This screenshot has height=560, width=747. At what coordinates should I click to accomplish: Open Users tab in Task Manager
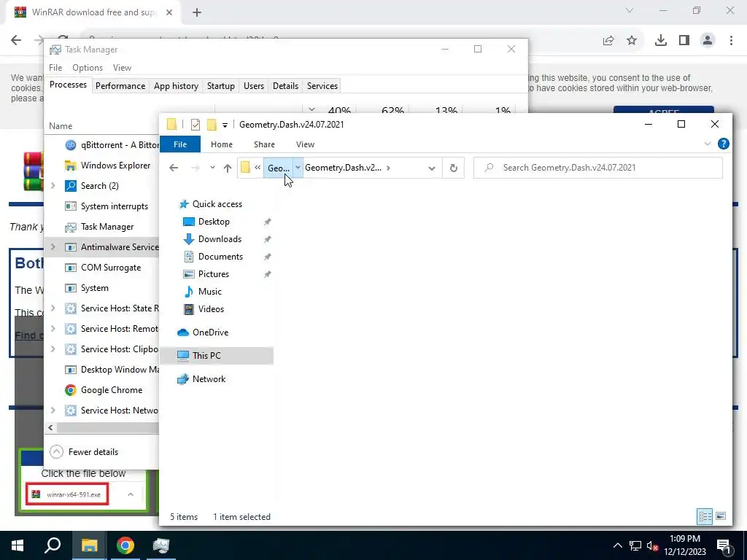tap(253, 86)
